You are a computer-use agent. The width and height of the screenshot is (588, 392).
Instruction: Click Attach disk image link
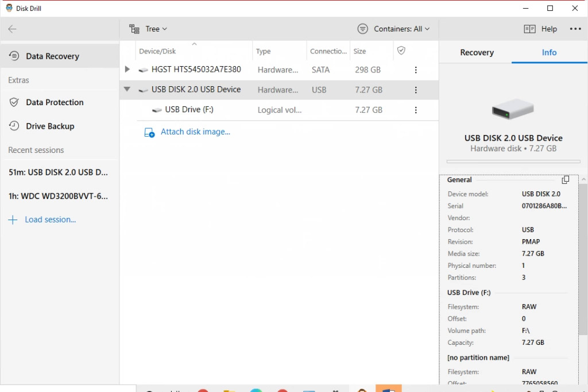point(195,132)
